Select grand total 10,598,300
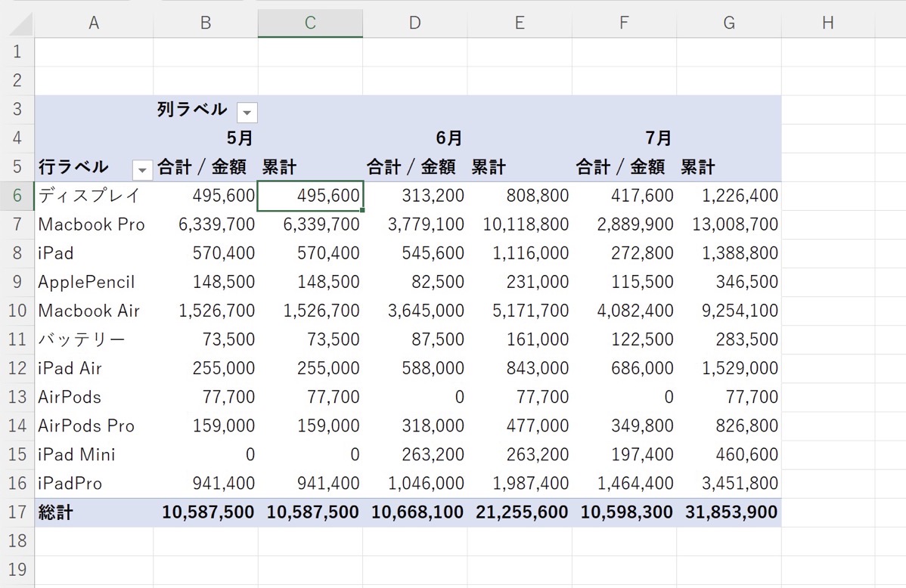The image size is (906, 588). [624, 512]
